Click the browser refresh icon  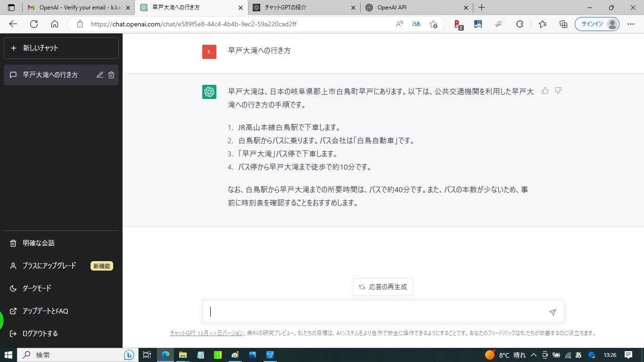(34, 24)
